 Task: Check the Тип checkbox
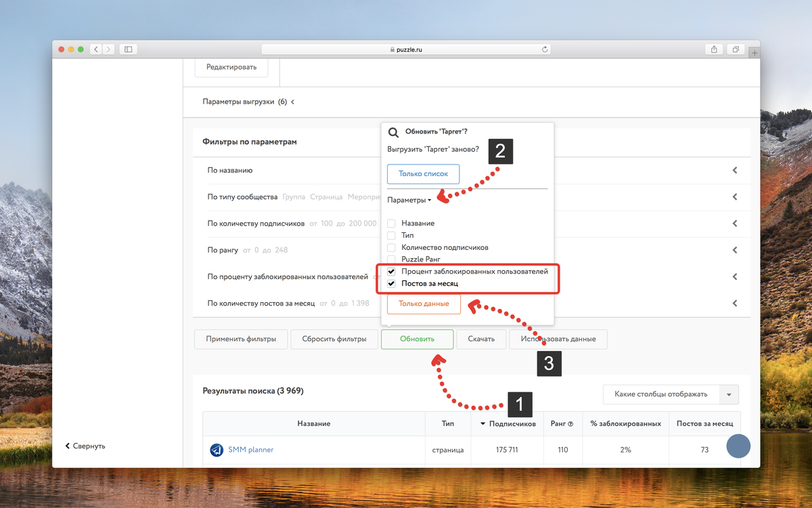[x=391, y=235]
